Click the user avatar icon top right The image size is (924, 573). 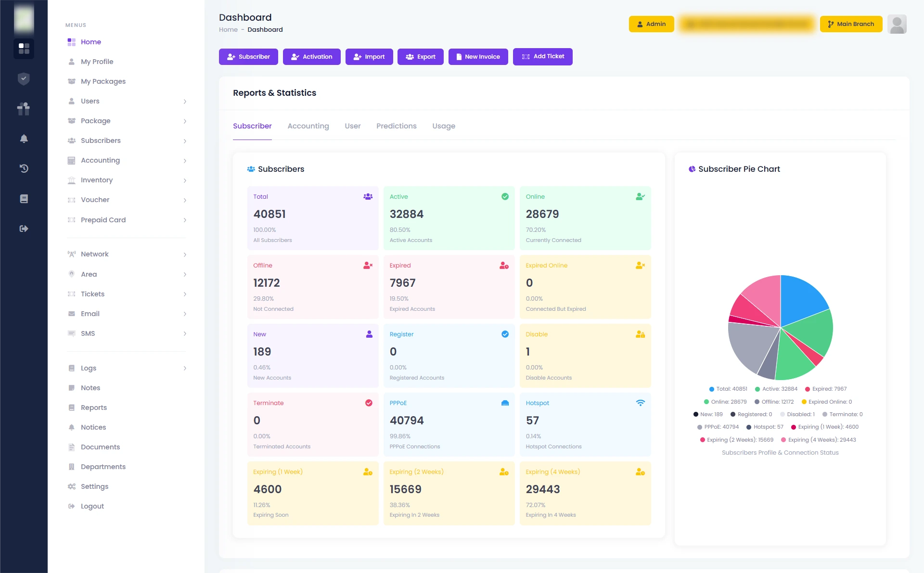897,24
